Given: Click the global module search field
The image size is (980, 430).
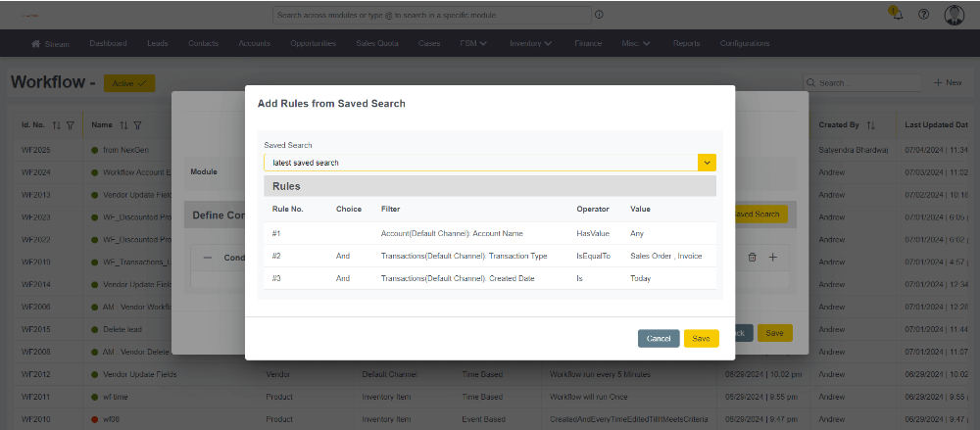Looking at the screenshot, I should click(431, 15).
